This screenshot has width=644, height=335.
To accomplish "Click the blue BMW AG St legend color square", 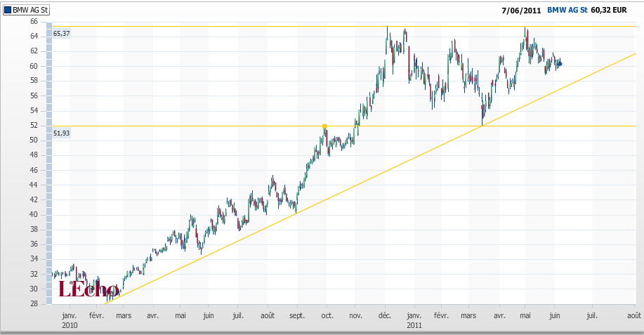I will [8, 10].
